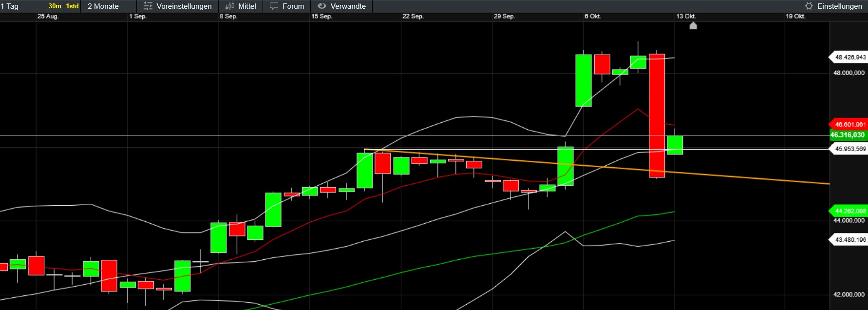Click the 1 Sep. date label
Viewport: 868px width, 310px height.
138,16
